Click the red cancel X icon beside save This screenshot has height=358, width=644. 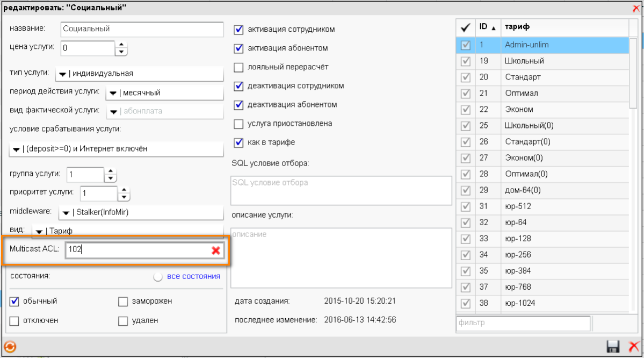tap(634, 347)
